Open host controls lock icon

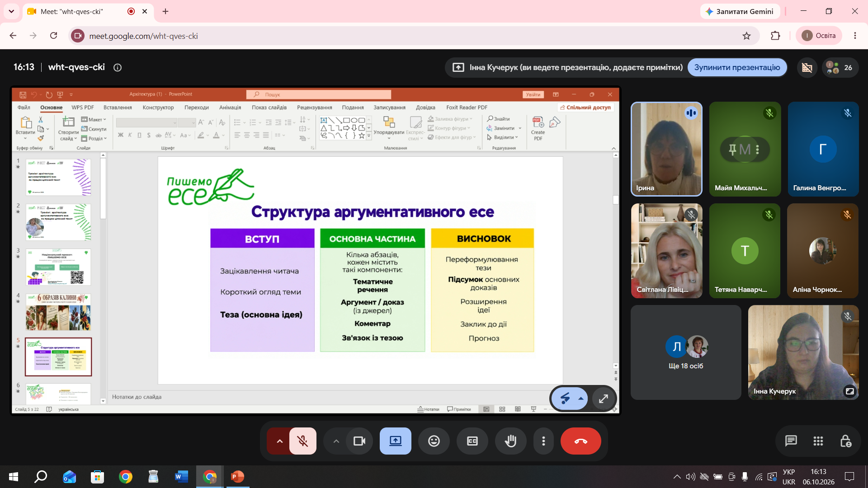(x=845, y=441)
